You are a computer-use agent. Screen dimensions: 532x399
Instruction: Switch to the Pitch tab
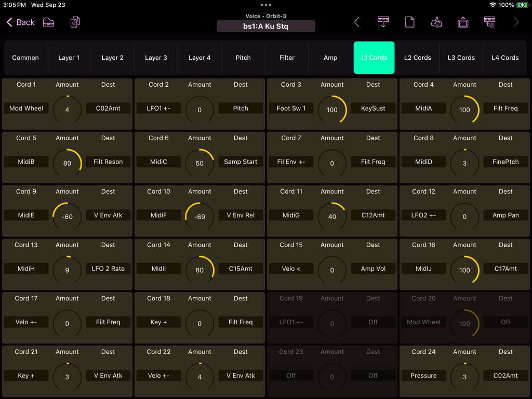(x=243, y=58)
